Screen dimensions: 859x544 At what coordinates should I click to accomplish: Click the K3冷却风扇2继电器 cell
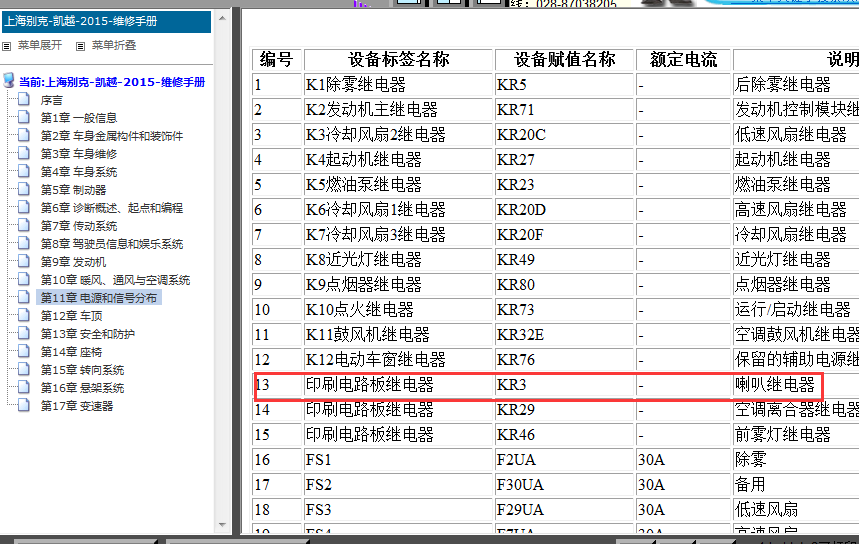(x=398, y=135)
